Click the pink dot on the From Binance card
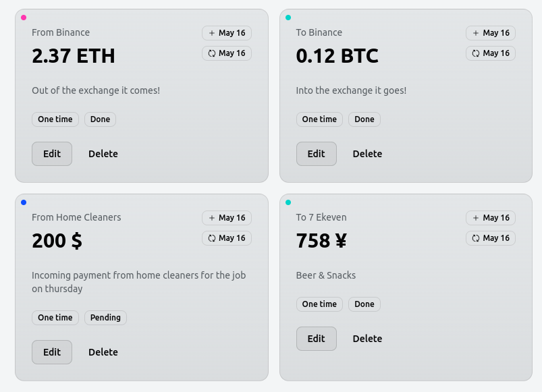This screenshot has height=392, width=542. [x=23, y=18]
